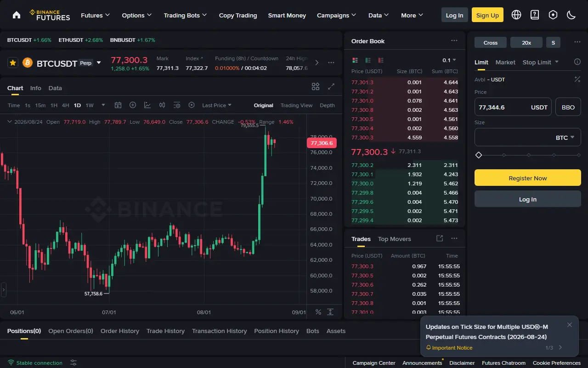Collapse the OHLC info chevron

pos(10,122)
